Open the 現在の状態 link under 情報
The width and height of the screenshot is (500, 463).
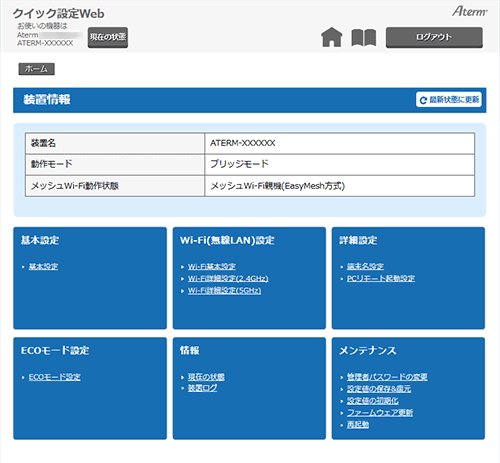206,377
